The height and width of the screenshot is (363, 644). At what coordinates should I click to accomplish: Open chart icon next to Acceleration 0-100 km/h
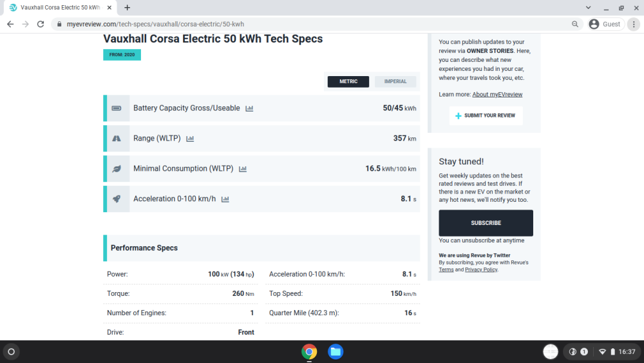(x=225, y=199)
